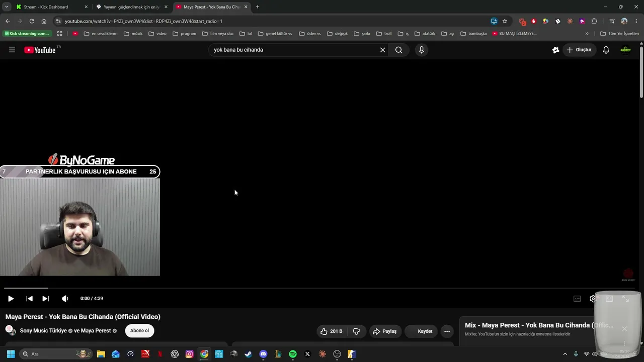644x362 pixels.
Task: Open the BU MAÇI İZLEMEYE bookmark
Action: tap(514, 34)
